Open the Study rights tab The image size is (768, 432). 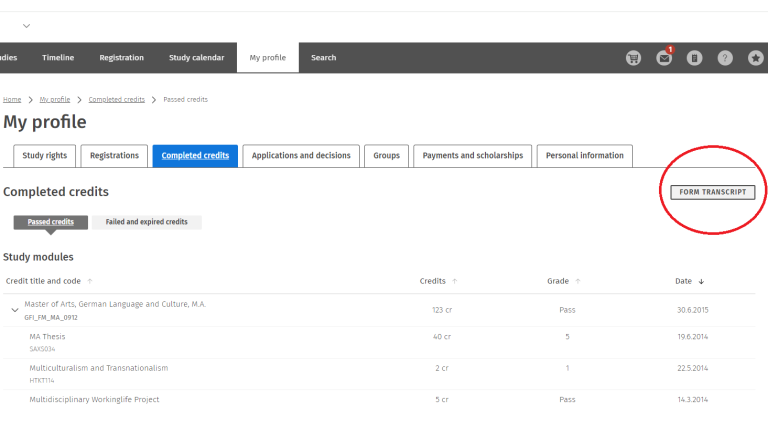coord(45,156)
